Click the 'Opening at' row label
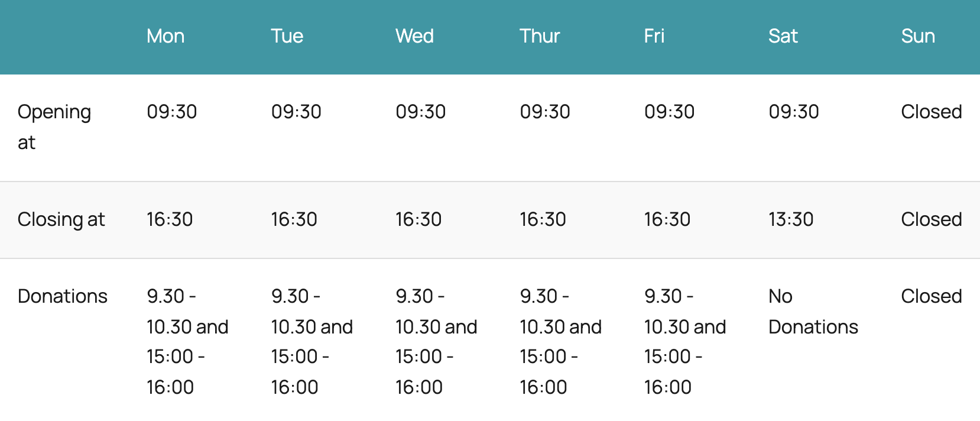 (x=54, y=127)
